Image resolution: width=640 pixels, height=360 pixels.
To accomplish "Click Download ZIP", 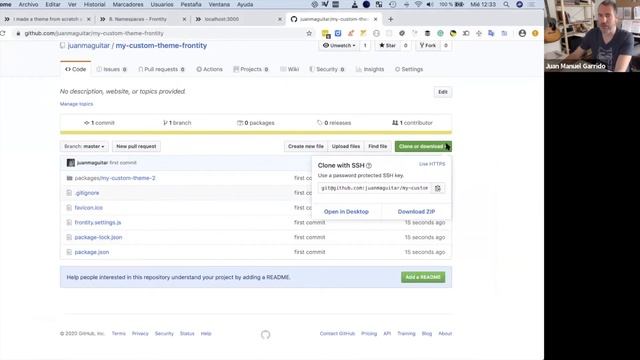I will pos(416,212).
